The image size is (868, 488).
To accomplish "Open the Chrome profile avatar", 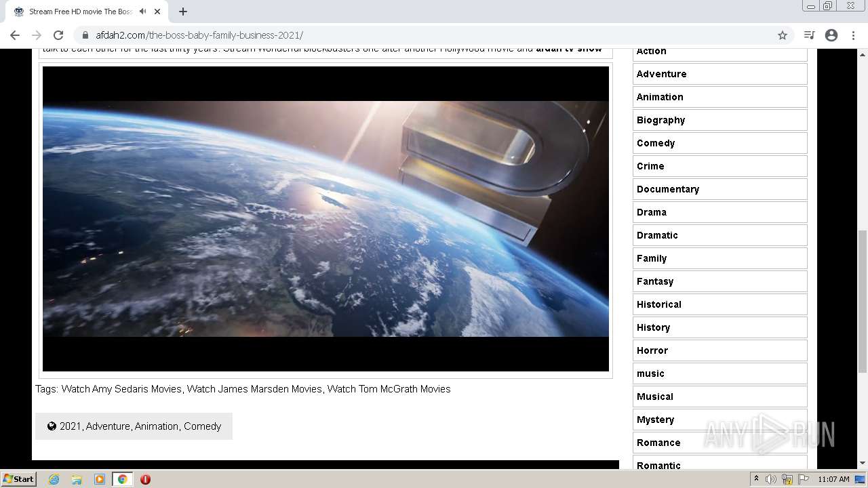I will (x=831, y=35).
